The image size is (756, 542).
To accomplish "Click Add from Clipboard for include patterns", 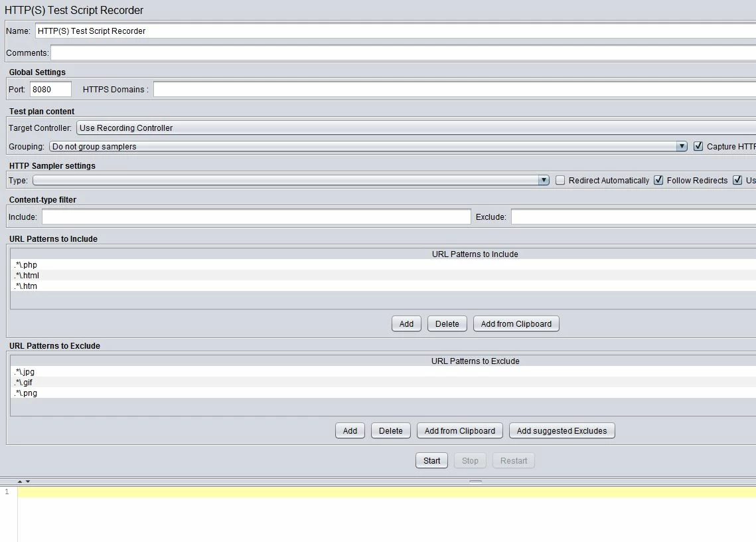I will [516, 324].
